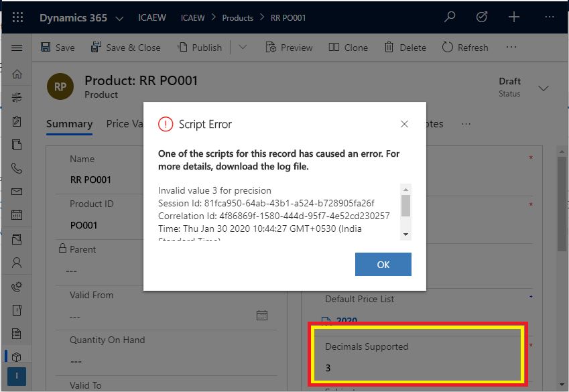Click Decimals Supported field value 3
Viewport: 569px width, 392px height.
tap(328, 368)
